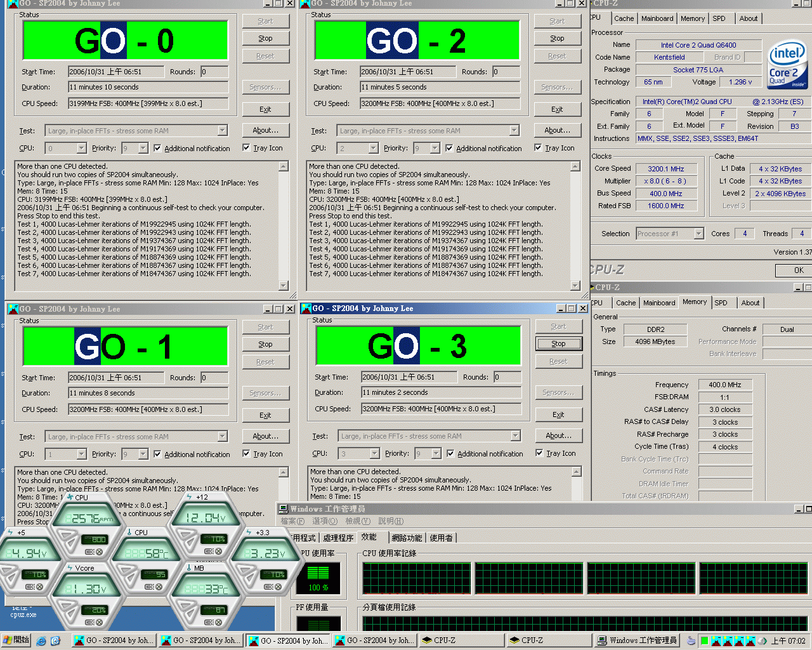Image resolution: width=812 pixels, height=650 pixels.
Task: Open the Test dropdown in GO - 3 window
Action: click(x=516, y=435)
